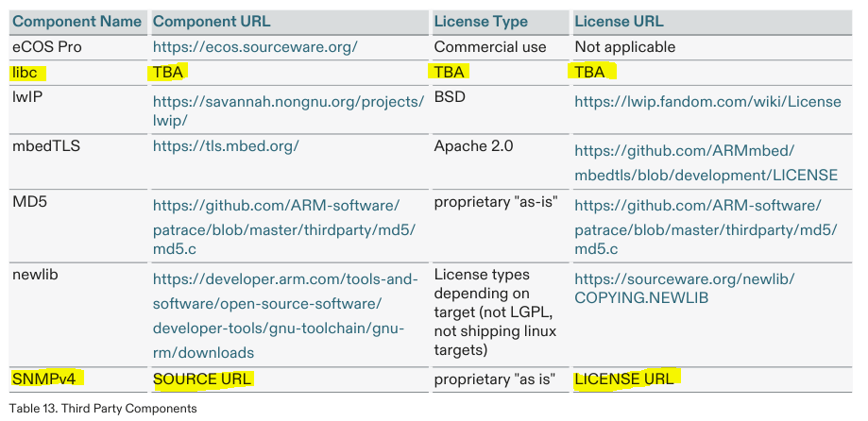Click the Table 13 Third Party Components caption
The height and width of the screenshot is (421, 868).
103,409
